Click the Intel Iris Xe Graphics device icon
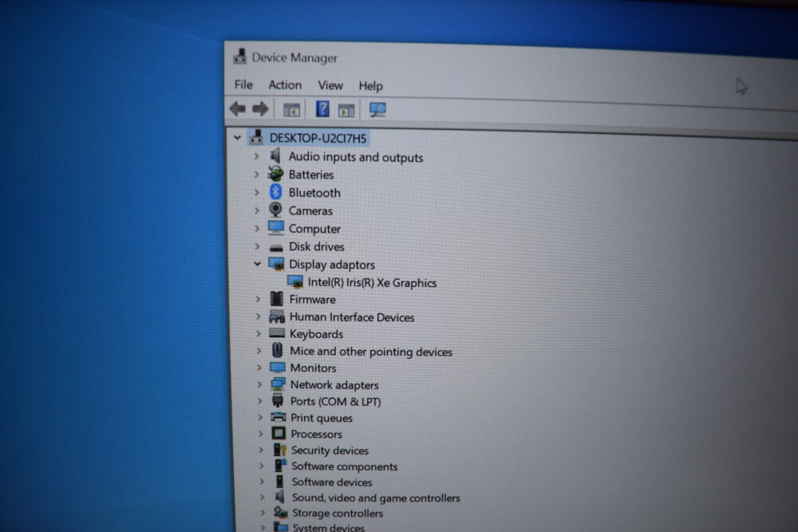Screen dimensions: 798x532 point(295,282)
